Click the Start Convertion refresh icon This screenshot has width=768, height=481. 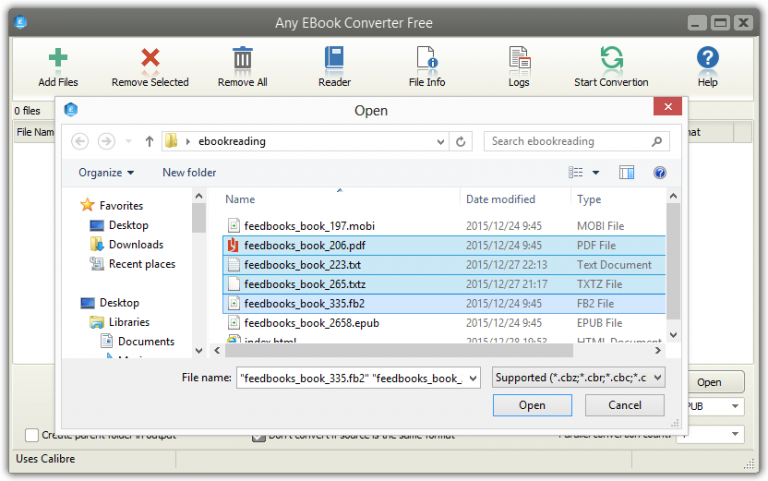[611, 57]
